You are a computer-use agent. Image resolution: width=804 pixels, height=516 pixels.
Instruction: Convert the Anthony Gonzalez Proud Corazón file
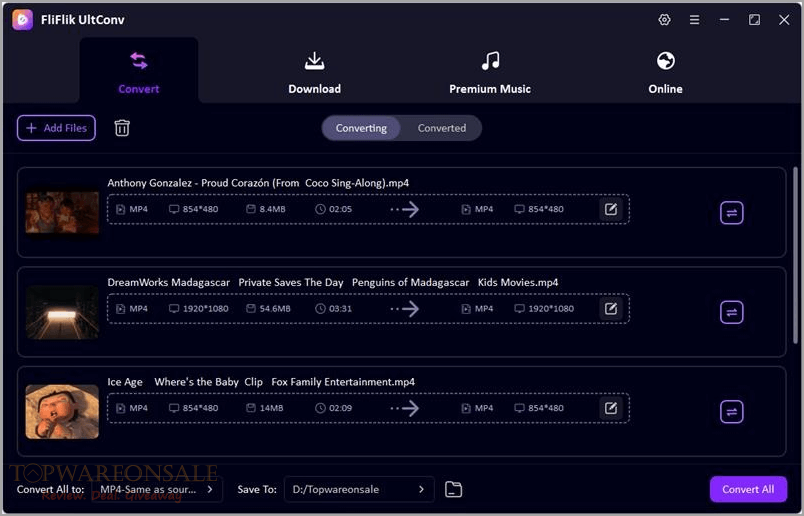(x=732, y=213)
